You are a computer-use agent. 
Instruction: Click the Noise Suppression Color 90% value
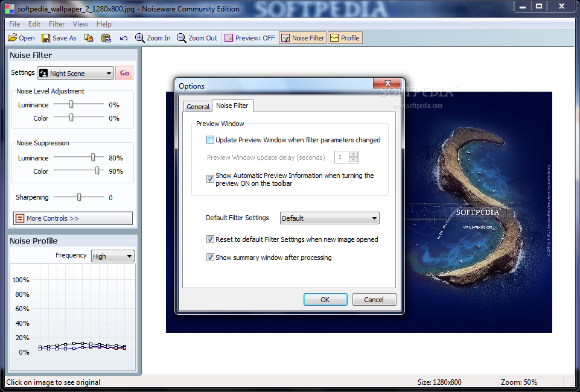click(116, 171)
